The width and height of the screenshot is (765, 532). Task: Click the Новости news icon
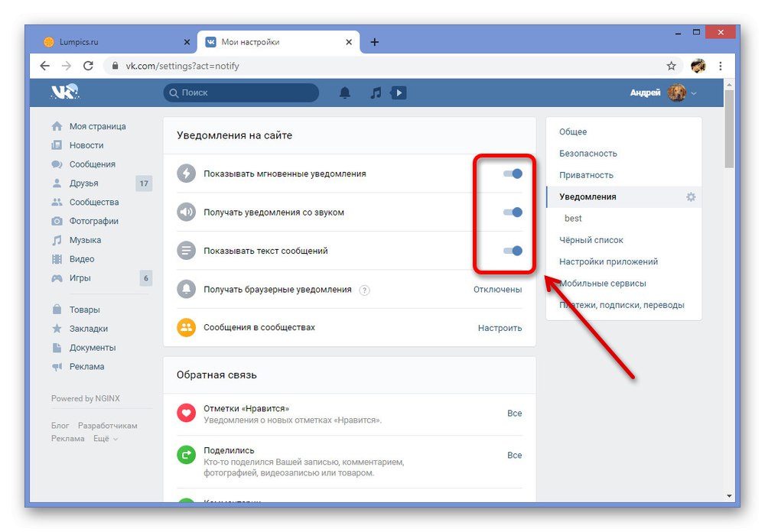[57, 145]
